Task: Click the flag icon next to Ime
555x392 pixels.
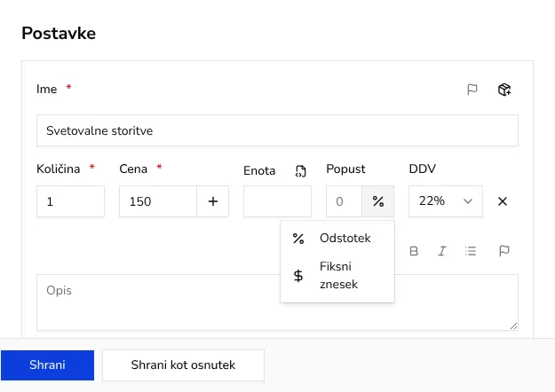Action: 472,90
